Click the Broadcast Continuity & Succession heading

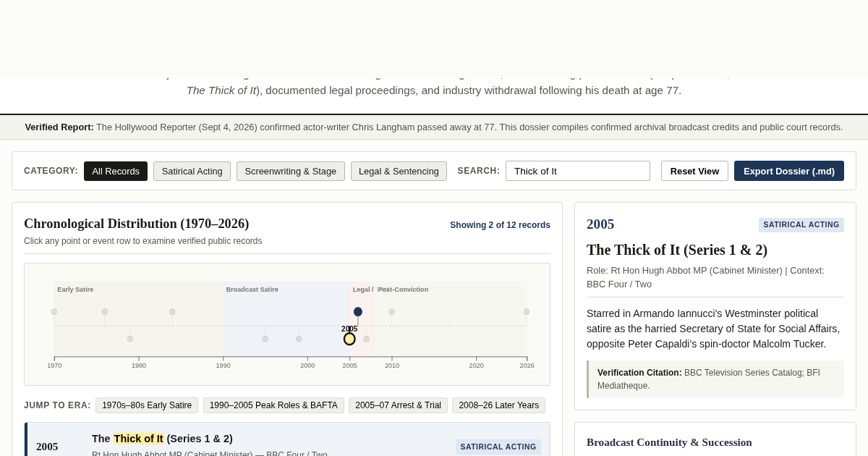[x=669, y=442]
